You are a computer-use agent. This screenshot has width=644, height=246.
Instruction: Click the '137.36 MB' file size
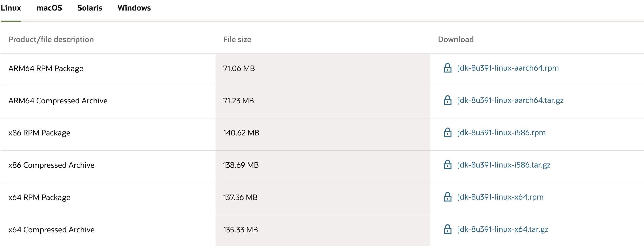click(x=240, y=197)
